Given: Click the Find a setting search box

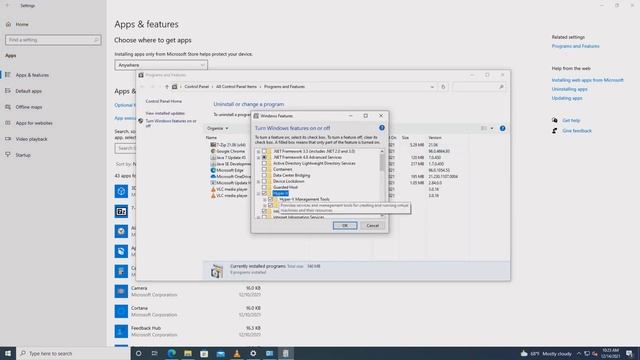Looking at the screenshot, I should pyautogui.click(x=53, y=40).
